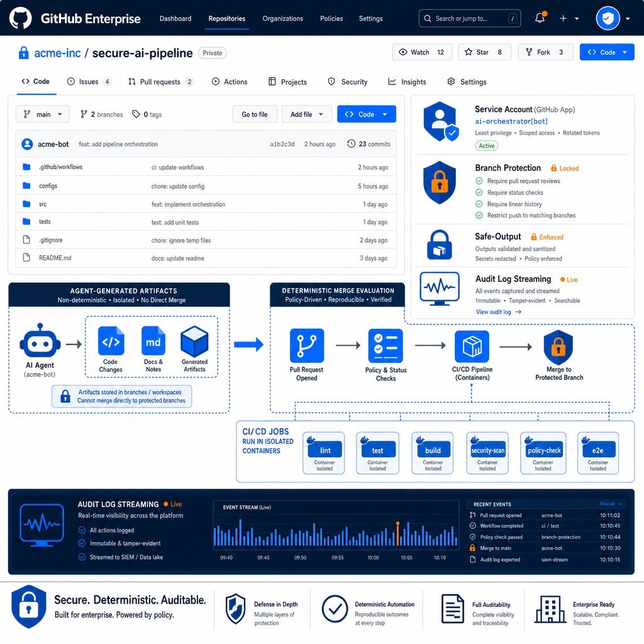644x644 pixels.
Task: Open the Security tab
Action: (x=348, y=82)
